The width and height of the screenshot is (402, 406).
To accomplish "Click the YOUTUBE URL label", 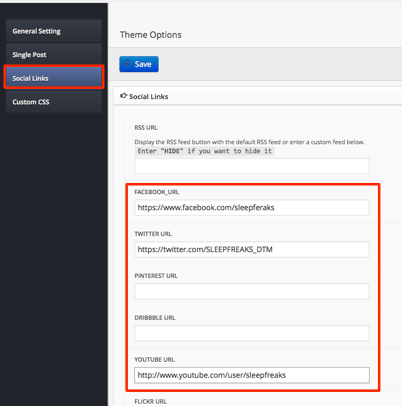I will (x=154, y=360).
